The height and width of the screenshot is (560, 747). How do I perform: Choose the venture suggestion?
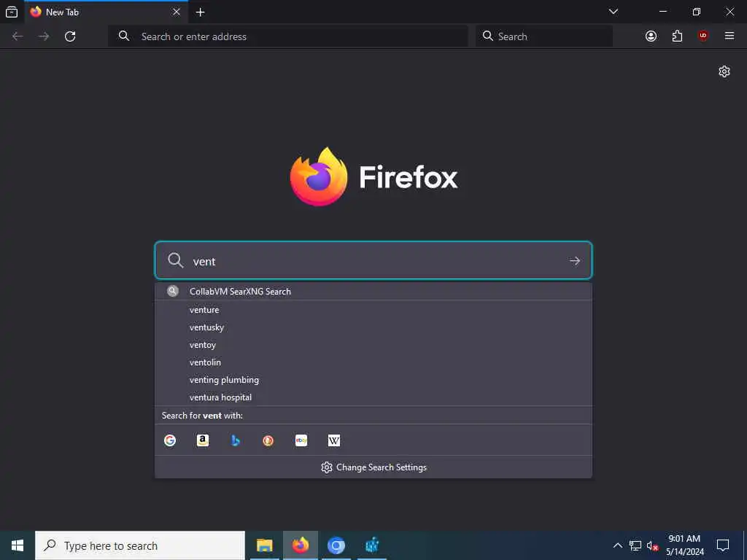(x=373, y=309)
